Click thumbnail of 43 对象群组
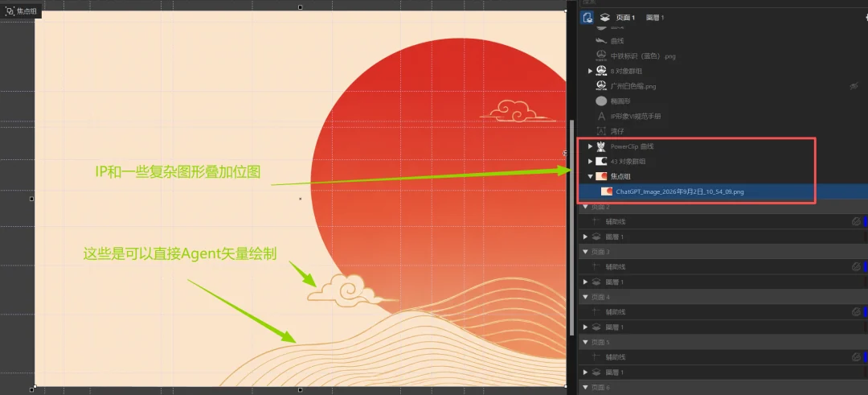Image resolution: width=868 pixels, height=395 pixels. click(601, 161)
